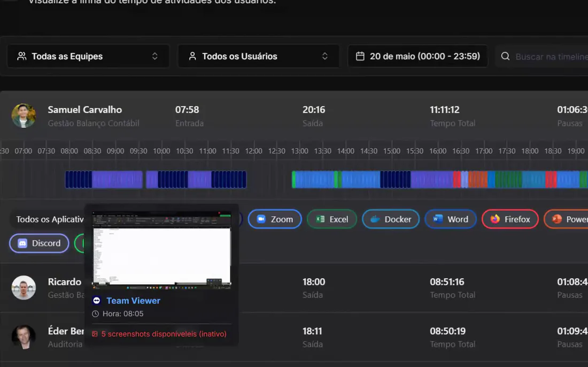Click Éder's avatar photo
588x367 pixels.
pyautogui.click(x=24, y=337)
